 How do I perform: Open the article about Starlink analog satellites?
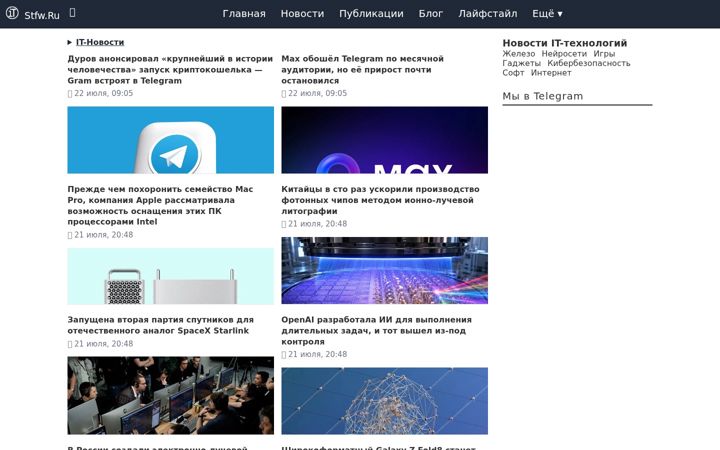coord(160,325)
